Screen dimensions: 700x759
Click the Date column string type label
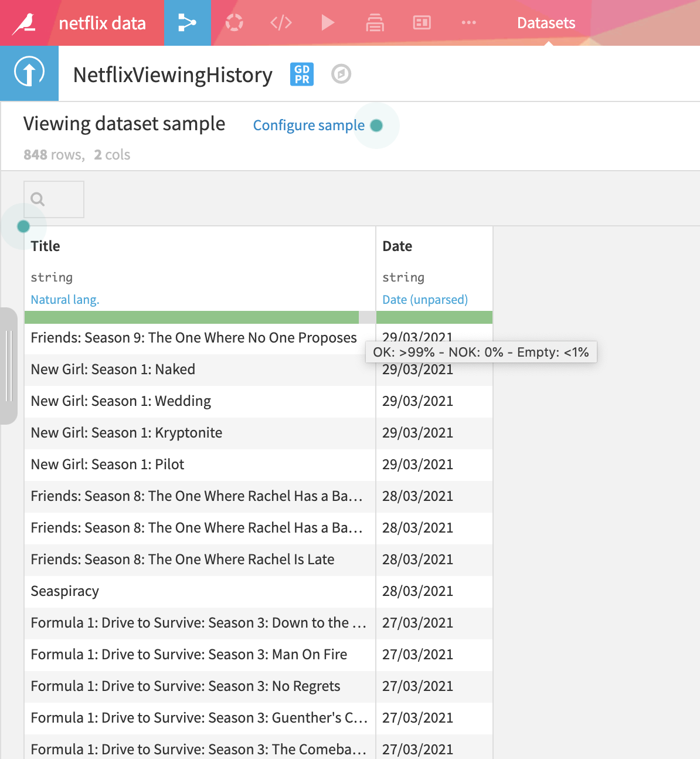(x=403, y=277)
